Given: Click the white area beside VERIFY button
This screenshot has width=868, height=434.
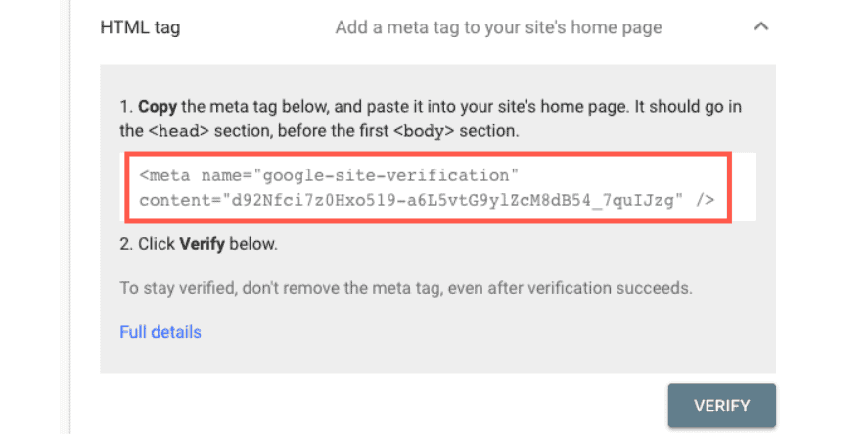Looking at the screenshot, I should coord(382,405).
